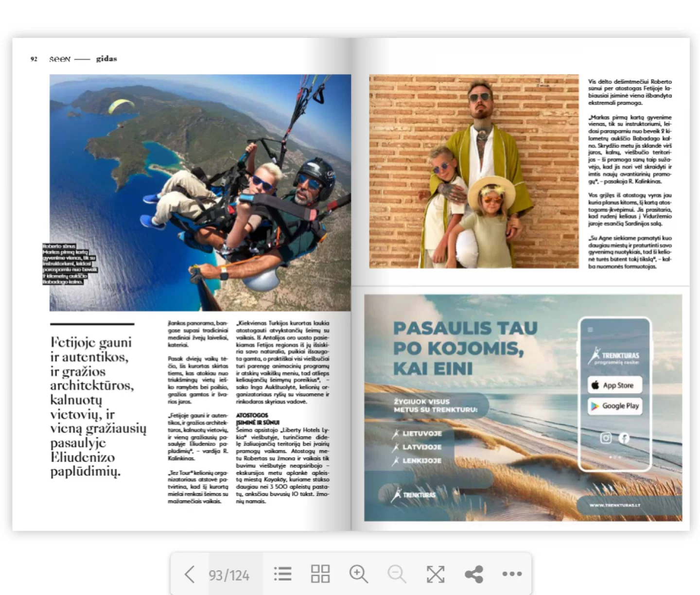Image resolution: width=700 pixels, height=595 pixels.
Task: Click the hamburger menu in phone mockup
Action: pyautogui.click(x=590, y=330)
